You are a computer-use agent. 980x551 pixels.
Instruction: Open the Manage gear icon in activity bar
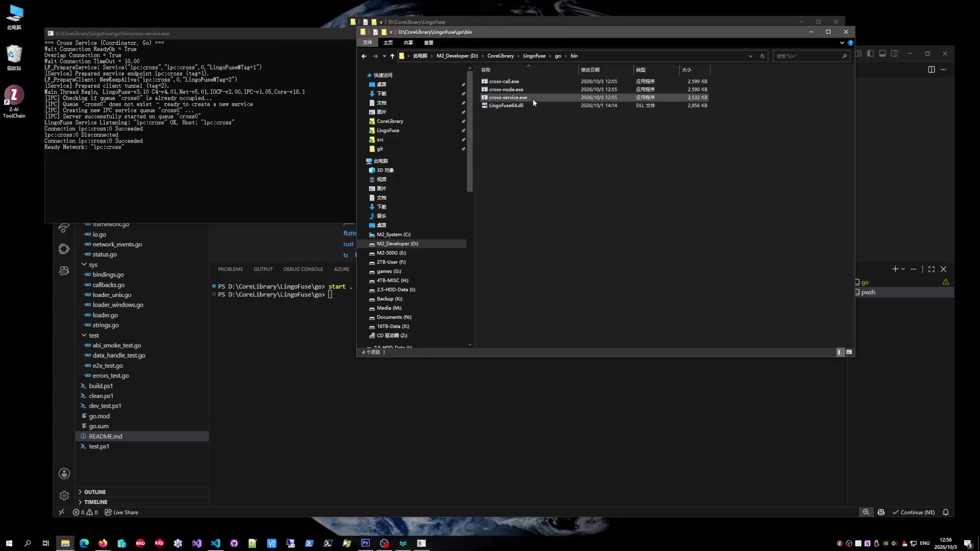[64, 495]
